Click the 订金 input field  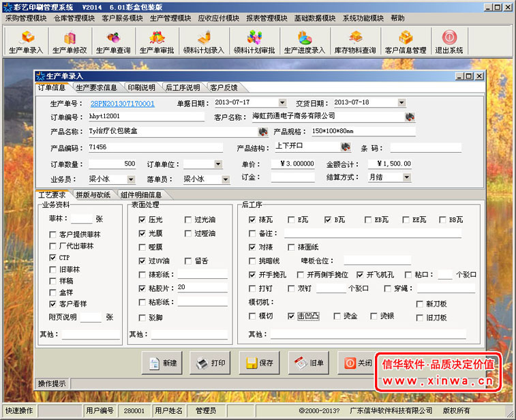point(292,178)
